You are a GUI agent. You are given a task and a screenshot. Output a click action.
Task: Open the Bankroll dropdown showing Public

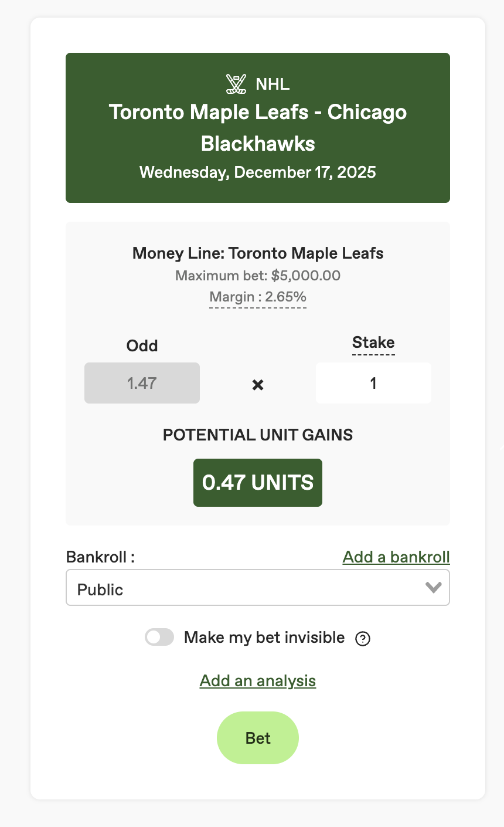click(246, 588)
